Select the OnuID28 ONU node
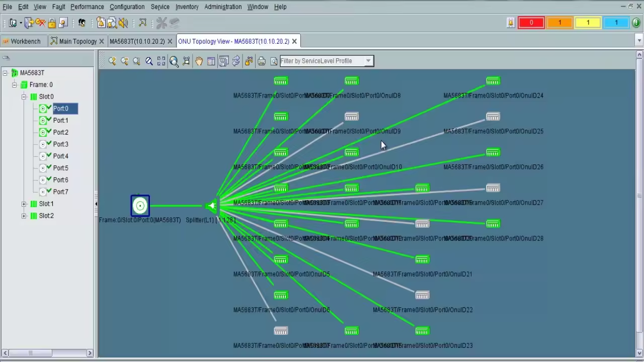644x362 pixels. [x=493, y=224]
